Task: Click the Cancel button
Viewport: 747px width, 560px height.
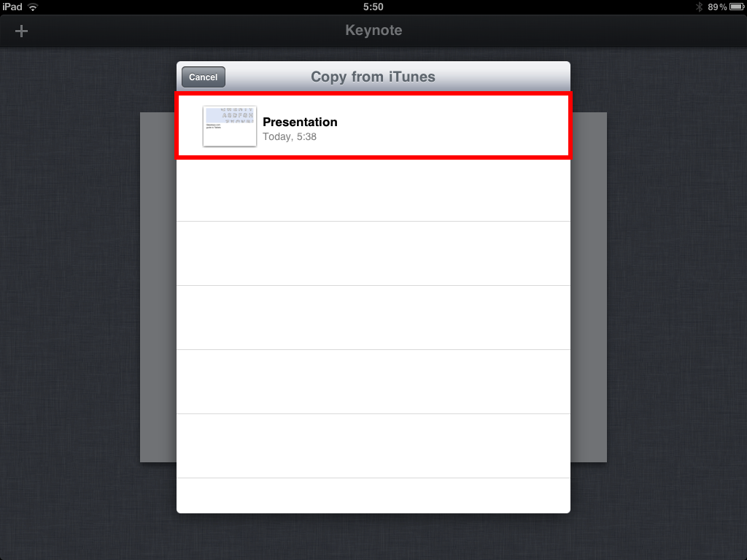Action: (204, 77)
